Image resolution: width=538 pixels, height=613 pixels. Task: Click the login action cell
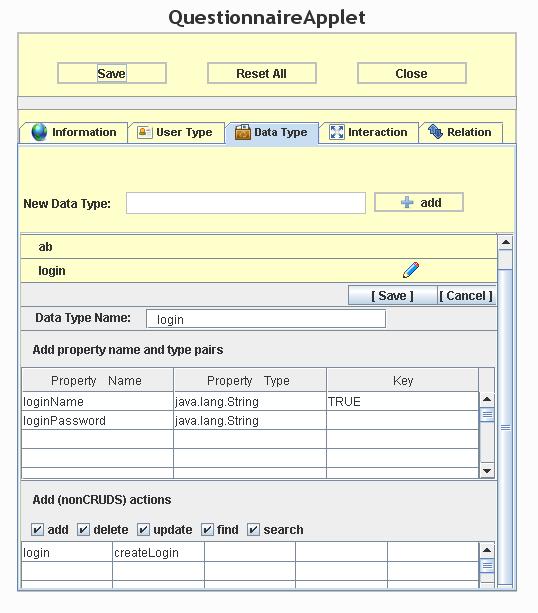tap(67, 552)
